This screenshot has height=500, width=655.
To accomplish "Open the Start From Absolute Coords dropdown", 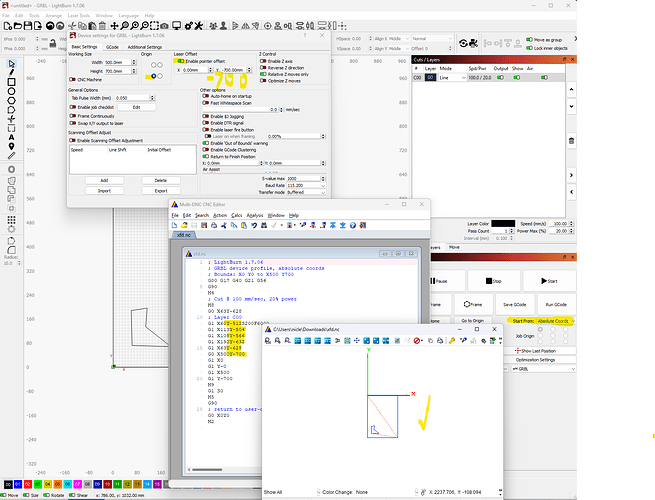I will click(x=555, y=321).
